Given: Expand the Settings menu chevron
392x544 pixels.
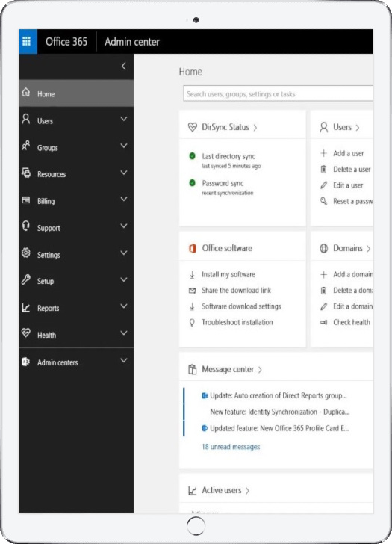Looking at the screenshot, I should 124,253.
